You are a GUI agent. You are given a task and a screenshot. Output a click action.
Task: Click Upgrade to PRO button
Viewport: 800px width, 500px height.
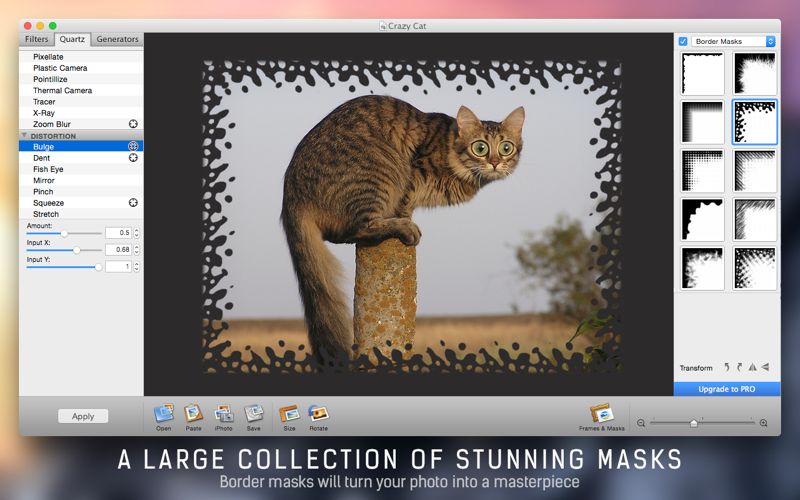pyautogui.click(x=727, y=389)
